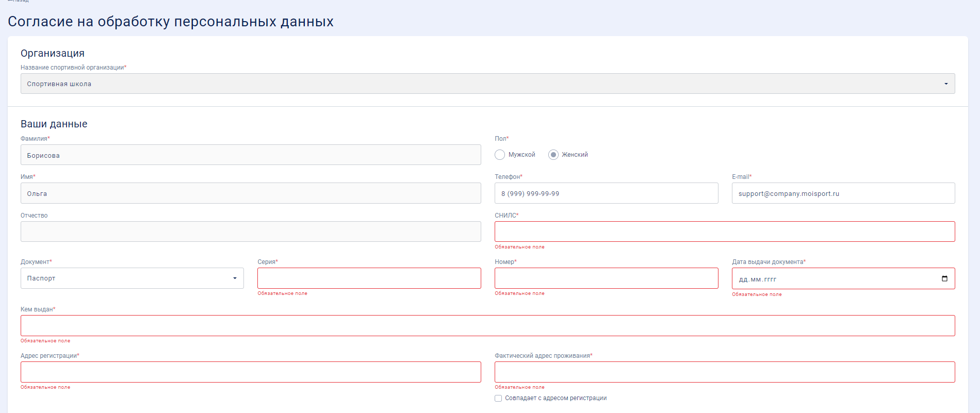
Task: Click the page title Согласие на обработку персональных данных
Action: (x=171, y=22)
